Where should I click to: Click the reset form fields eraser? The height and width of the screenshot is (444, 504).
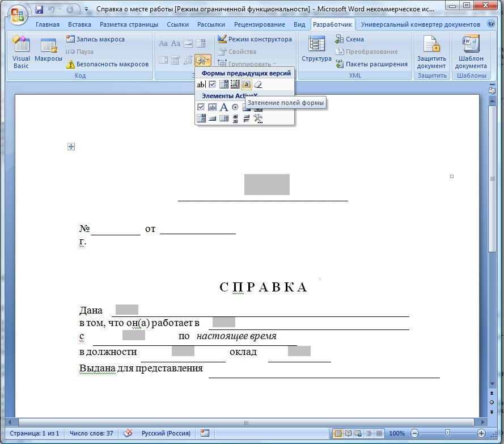tap(258, 84)
